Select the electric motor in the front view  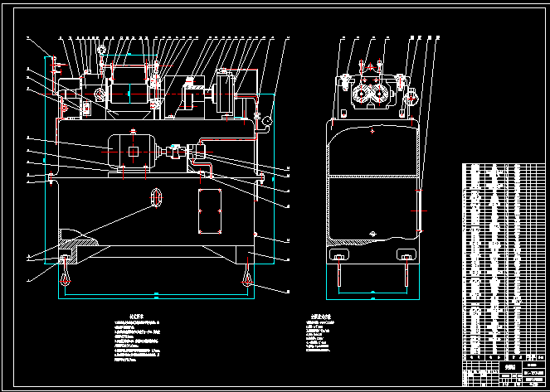click(132, 152)
